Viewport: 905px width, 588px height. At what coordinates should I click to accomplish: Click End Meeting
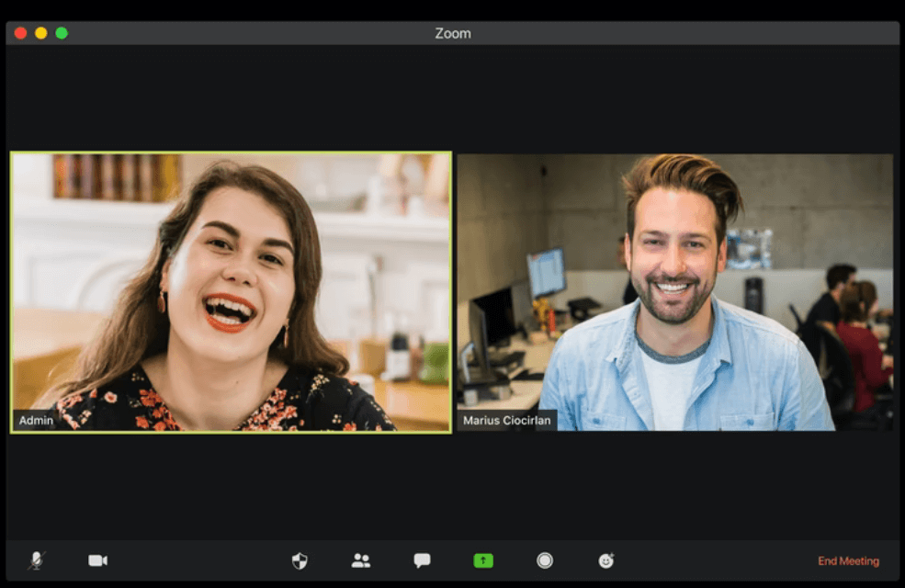tap(848, 560)
